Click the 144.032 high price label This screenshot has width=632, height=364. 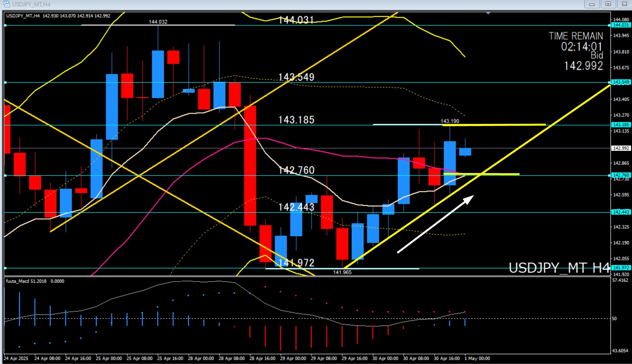(158, 22)
